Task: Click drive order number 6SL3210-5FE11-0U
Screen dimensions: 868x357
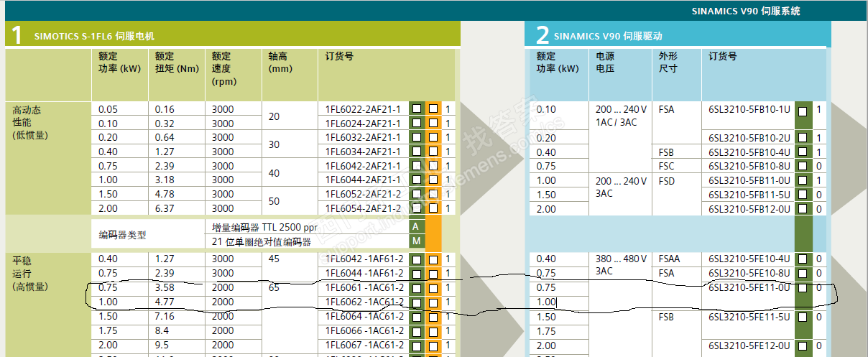Action: tap(749, 288)
